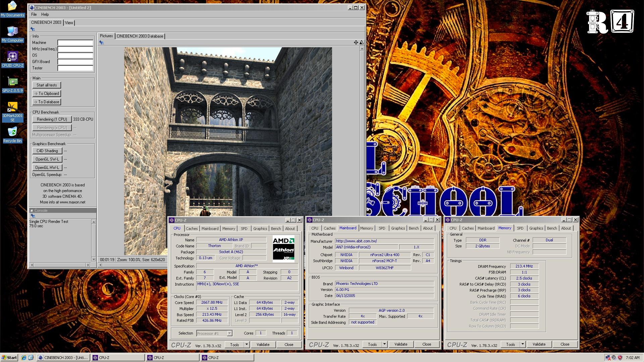
Task: Open Tools dropdown arrow in right CPU-Z
Action: pos(523,344)
